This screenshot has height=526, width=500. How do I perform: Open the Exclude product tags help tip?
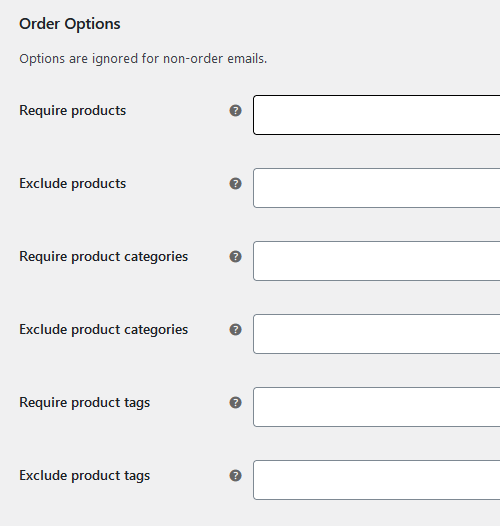236,476
